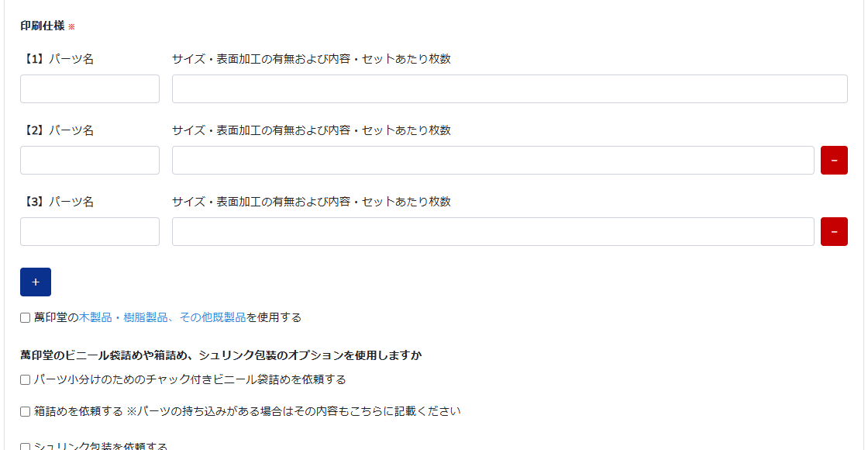Add another part row with plus button
868x450 pixels.
36,282
